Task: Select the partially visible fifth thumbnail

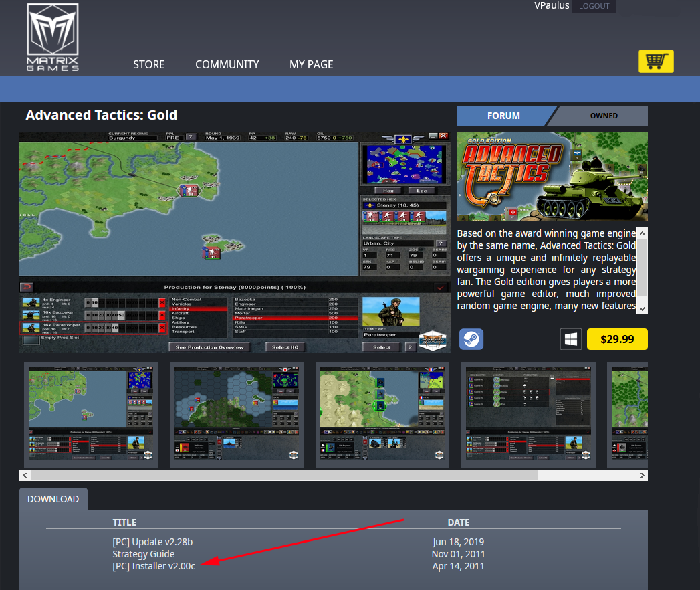Action: click(627, 415)
